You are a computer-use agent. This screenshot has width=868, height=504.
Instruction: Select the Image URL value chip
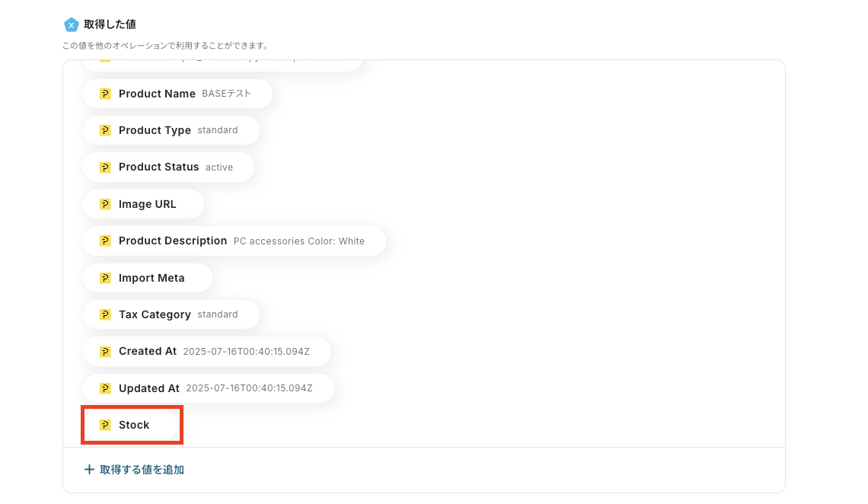(x=143, y=204)
